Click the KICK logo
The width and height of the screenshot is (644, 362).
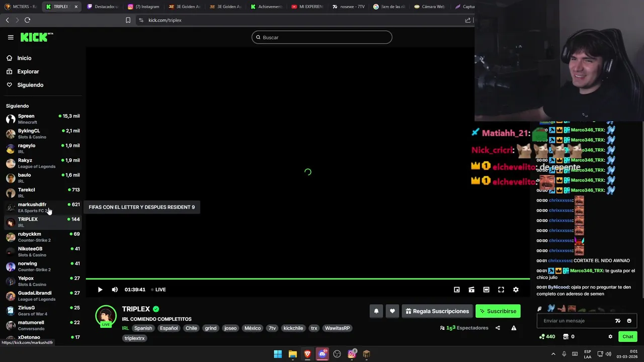click(36, 37)
